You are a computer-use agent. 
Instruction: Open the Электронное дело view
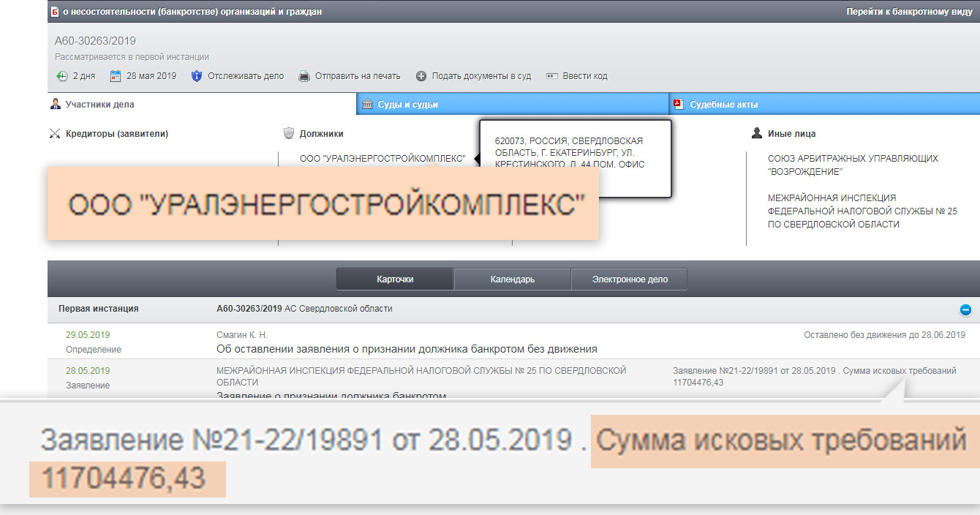click(629, 279)
